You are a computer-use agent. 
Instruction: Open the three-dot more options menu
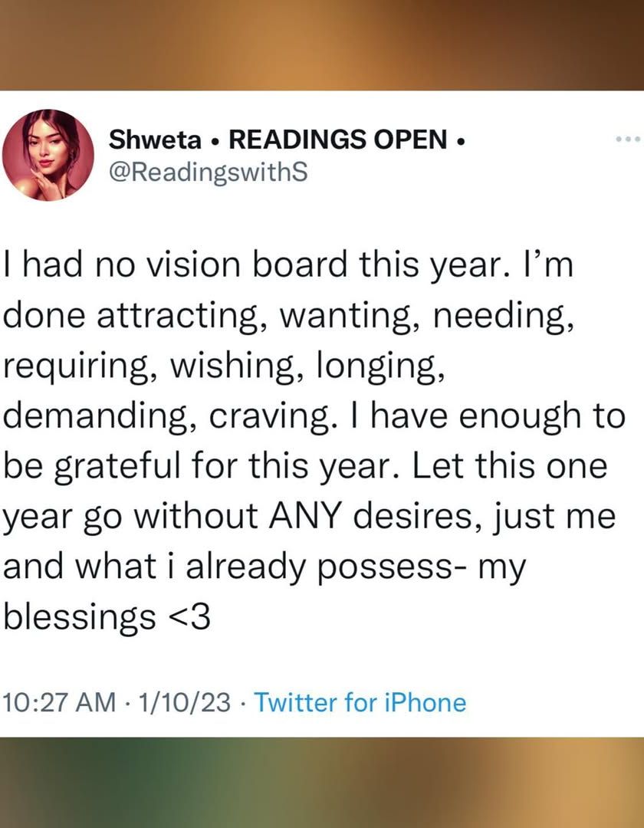pyautogui.click(x=627, y=140)
